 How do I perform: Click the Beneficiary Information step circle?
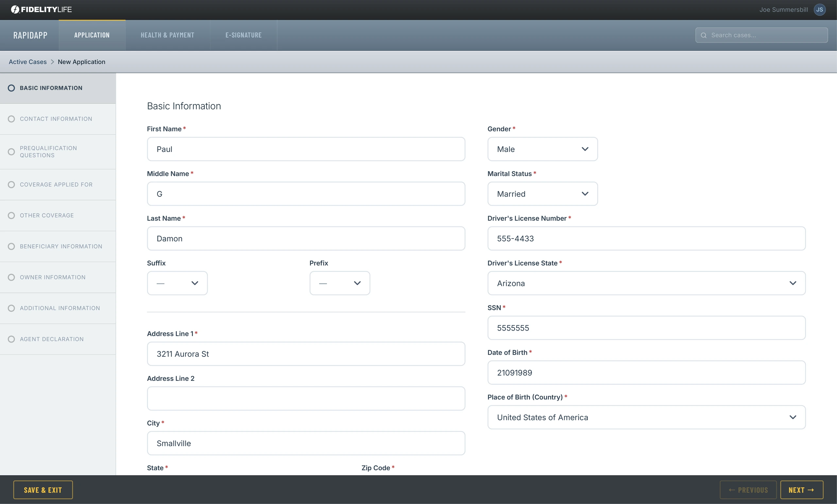point(11,246)
